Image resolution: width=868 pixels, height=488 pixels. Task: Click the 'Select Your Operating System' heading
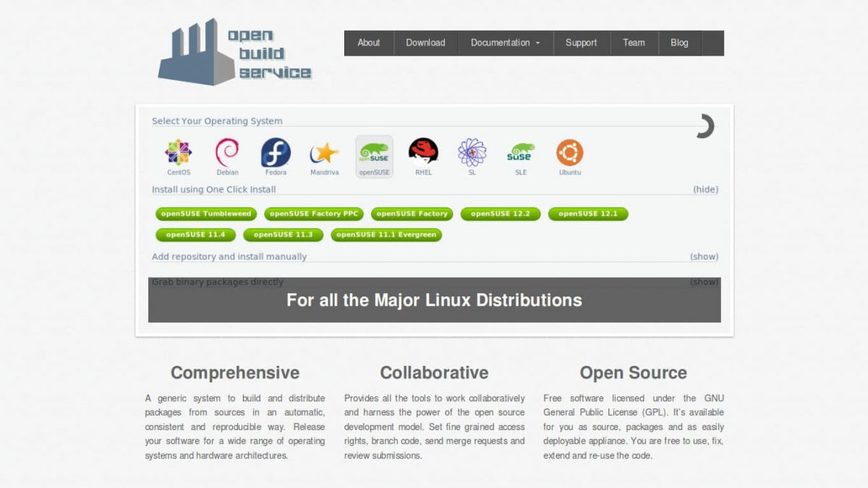(x=217, y=121)
